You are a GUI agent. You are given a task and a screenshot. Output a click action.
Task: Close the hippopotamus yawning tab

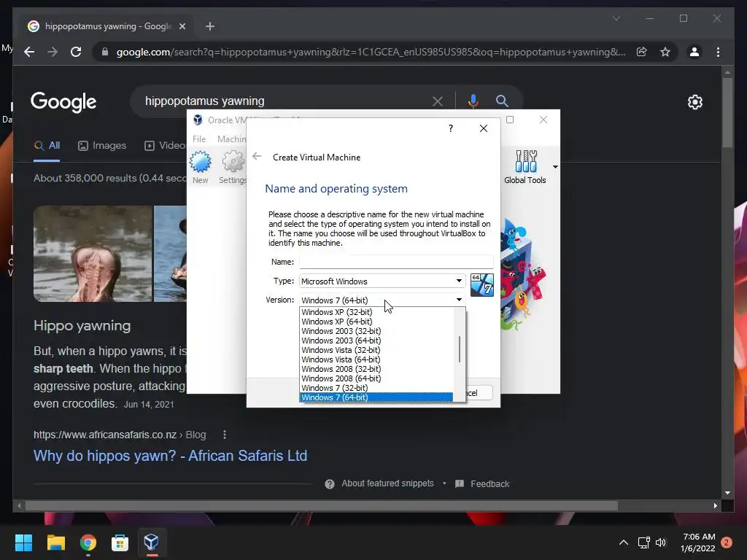pos(182,26)
